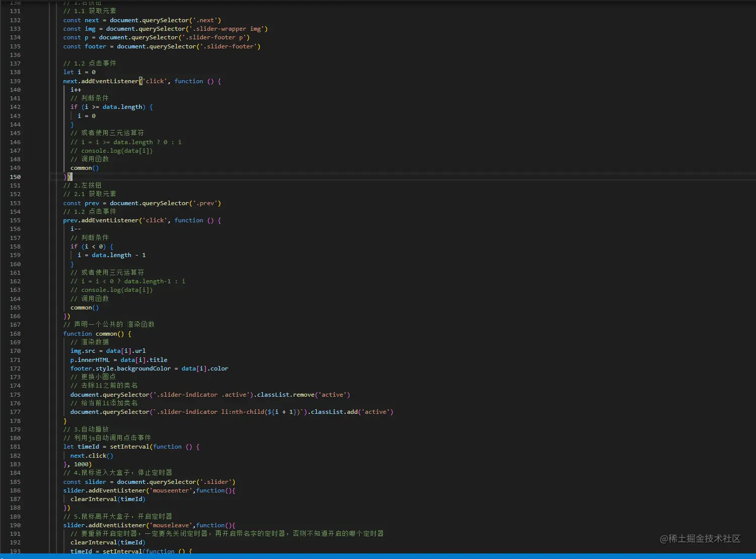Click the comment '// 3.自动播放' on line 179

coord(86,429)
